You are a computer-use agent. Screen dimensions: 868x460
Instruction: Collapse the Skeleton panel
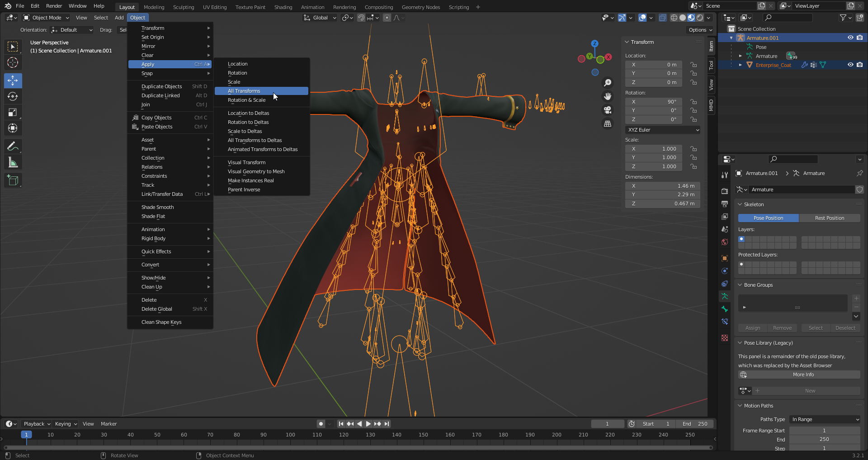point(740,204)
